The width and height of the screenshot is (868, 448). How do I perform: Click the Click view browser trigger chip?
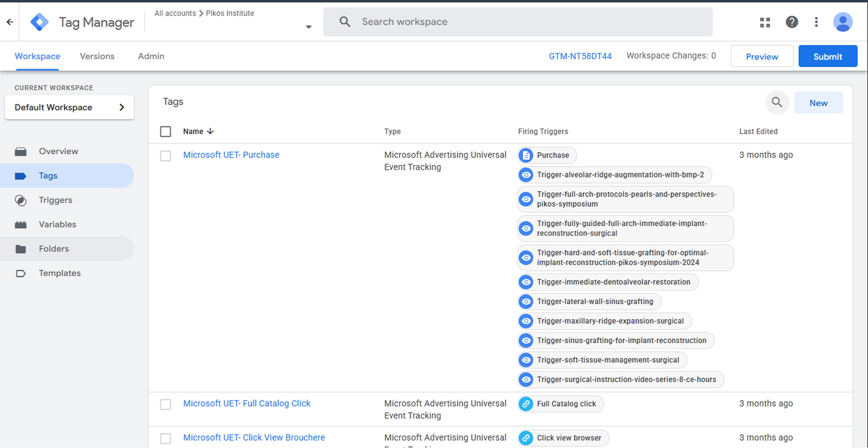pyautogui.click(x=563, y=438)
